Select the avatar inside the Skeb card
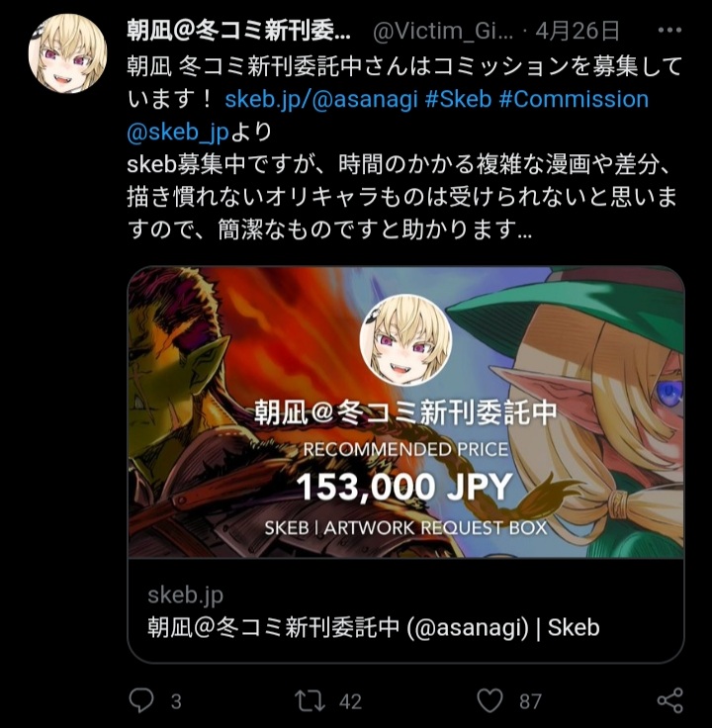Viewport: 712px width, 728px height. pos(405,340)
